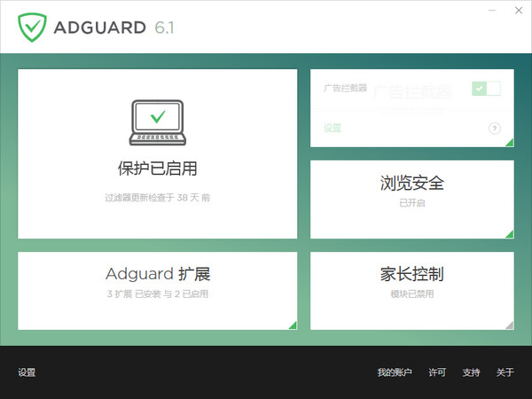The height and width of the screenshot is (399, 532).
Task: Minimize the Adguard window
Action: coord(493,12)
